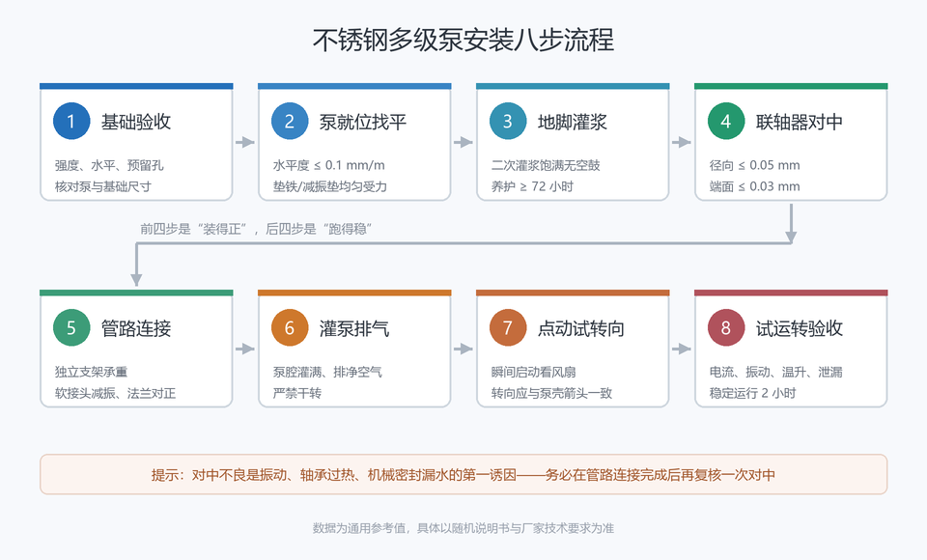Click the line 水平度 ≤ 0.1 mm/m
The image size is (927, 560).
pos(328,165)
